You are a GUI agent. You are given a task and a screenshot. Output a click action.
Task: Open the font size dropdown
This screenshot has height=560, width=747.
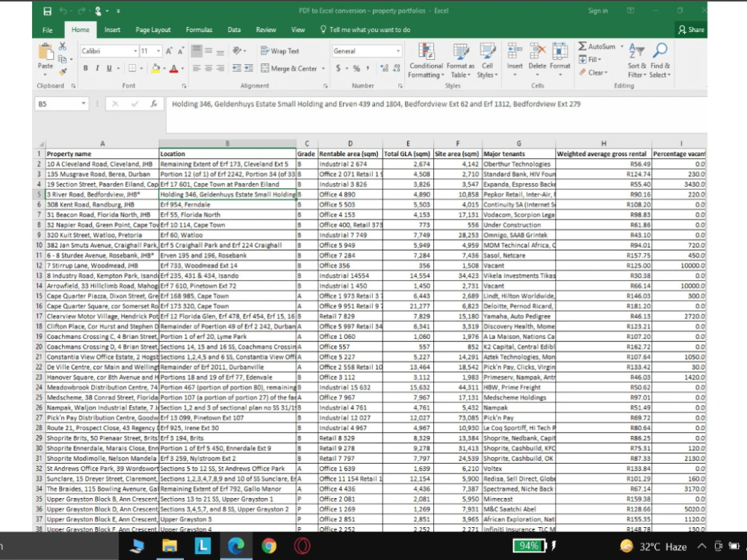click(158, 51)
